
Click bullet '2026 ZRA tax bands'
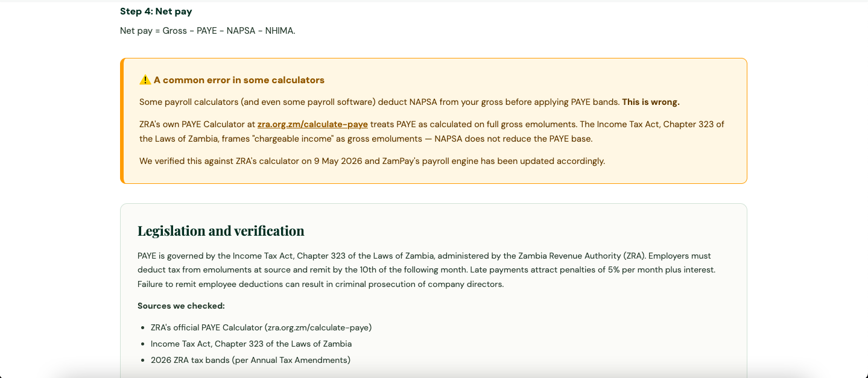(x=250, y=360)
